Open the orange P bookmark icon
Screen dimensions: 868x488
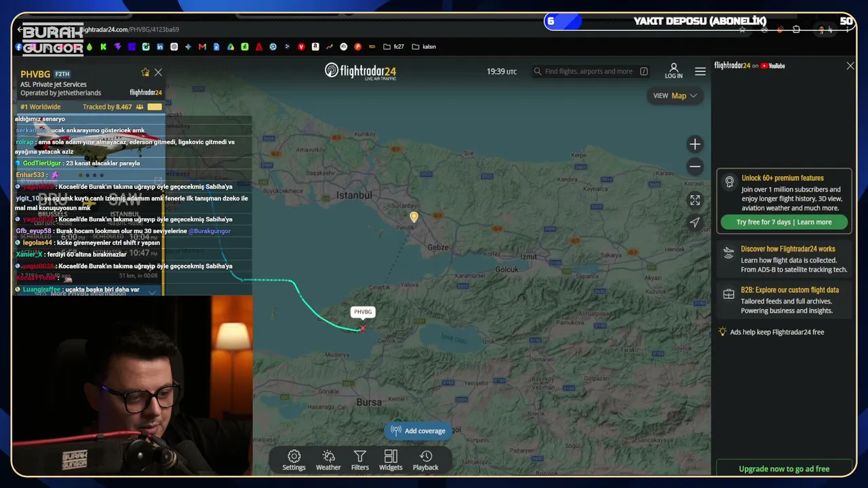[357, 47]
